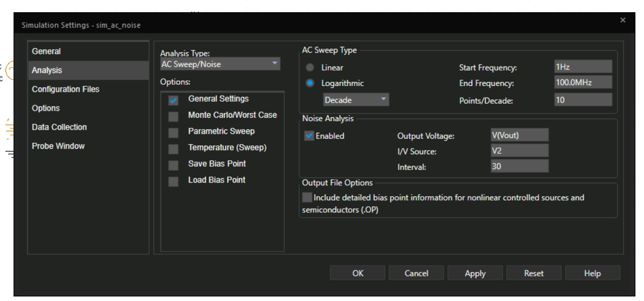The height and width of the screenshot is (301, 644).
Task: Close the Simulation Settings dialog
Action: point(623,20)
